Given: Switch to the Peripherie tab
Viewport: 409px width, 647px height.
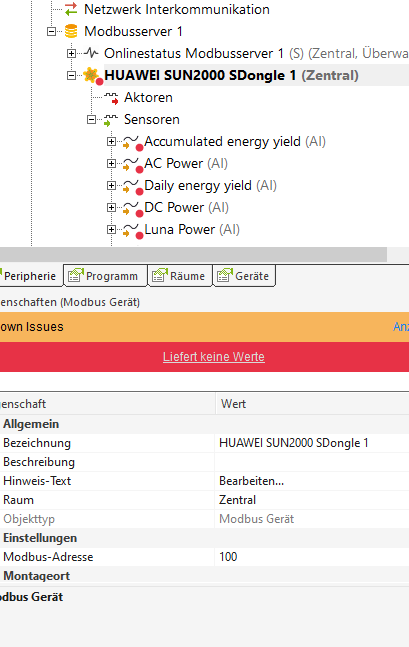Looking at the screenshot, I should pos(30,276).
